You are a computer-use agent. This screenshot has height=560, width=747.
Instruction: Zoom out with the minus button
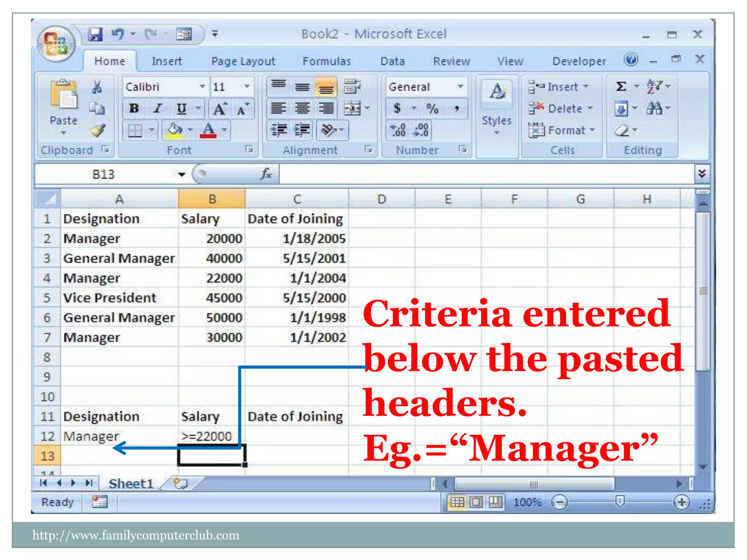click(x=560, y=502)
